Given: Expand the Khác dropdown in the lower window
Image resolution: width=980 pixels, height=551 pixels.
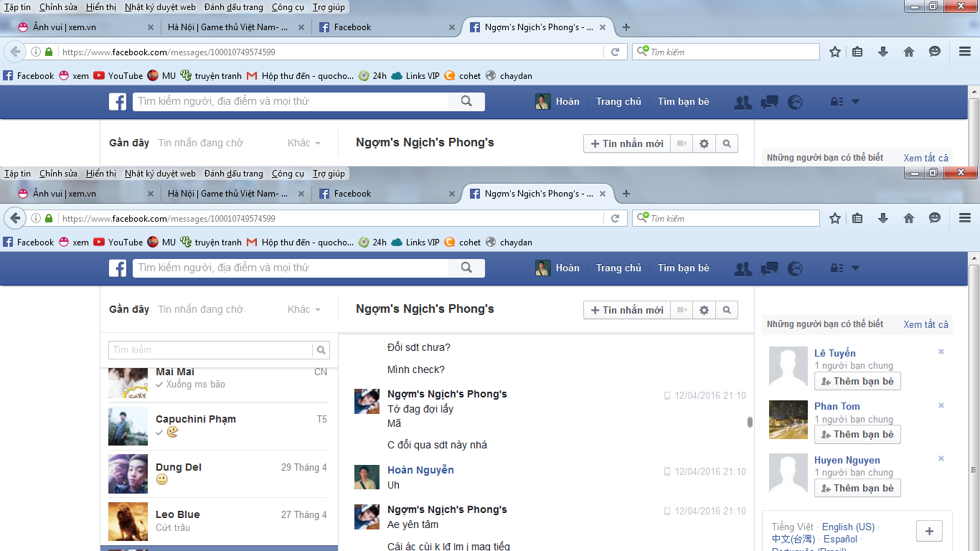Looking at the screenshot, I should [304, 309].
